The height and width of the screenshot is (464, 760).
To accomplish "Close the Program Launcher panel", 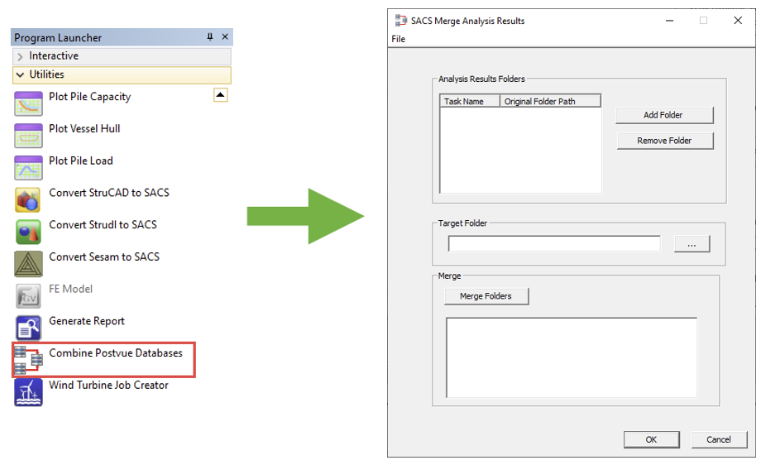I will click(225, 37).
